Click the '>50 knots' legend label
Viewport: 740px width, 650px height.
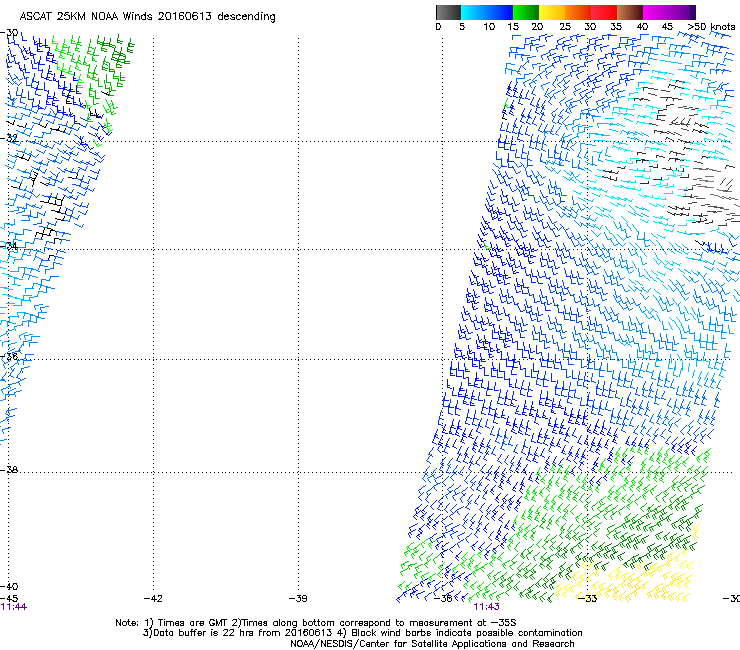tap(711, 27)
